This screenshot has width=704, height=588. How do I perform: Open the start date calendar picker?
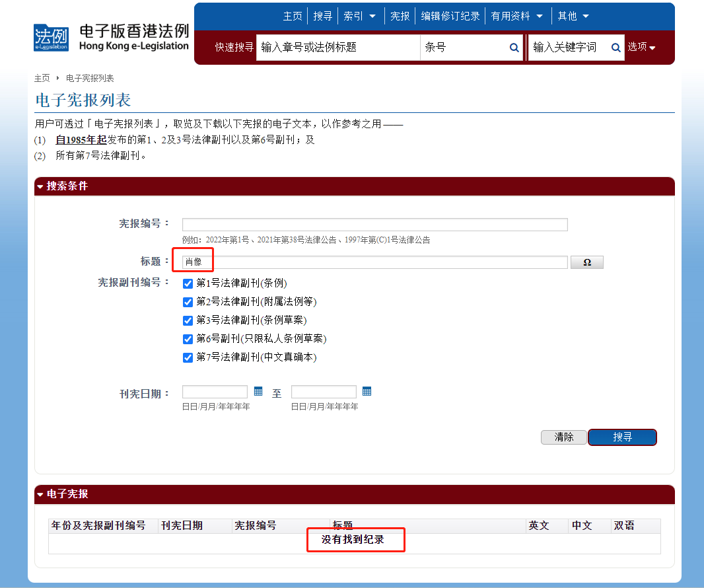258,391
